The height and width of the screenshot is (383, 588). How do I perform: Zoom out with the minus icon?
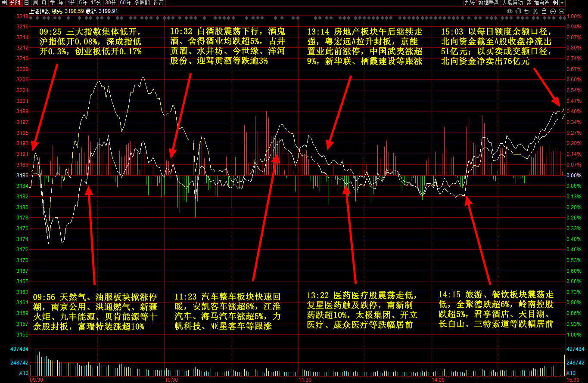(561, 11)
